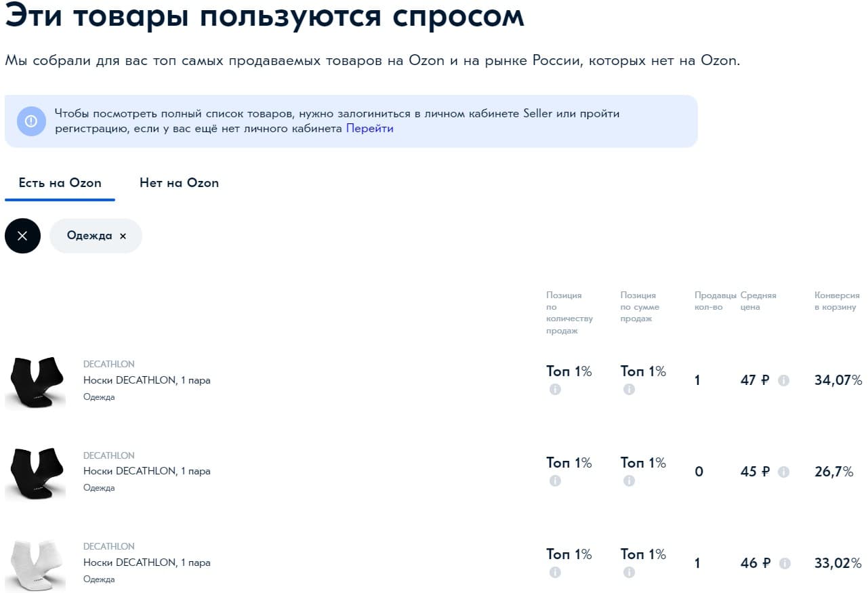Click column header Конверсия в корзину
This screenshot has height=593, width=868.
coord(837,301)
